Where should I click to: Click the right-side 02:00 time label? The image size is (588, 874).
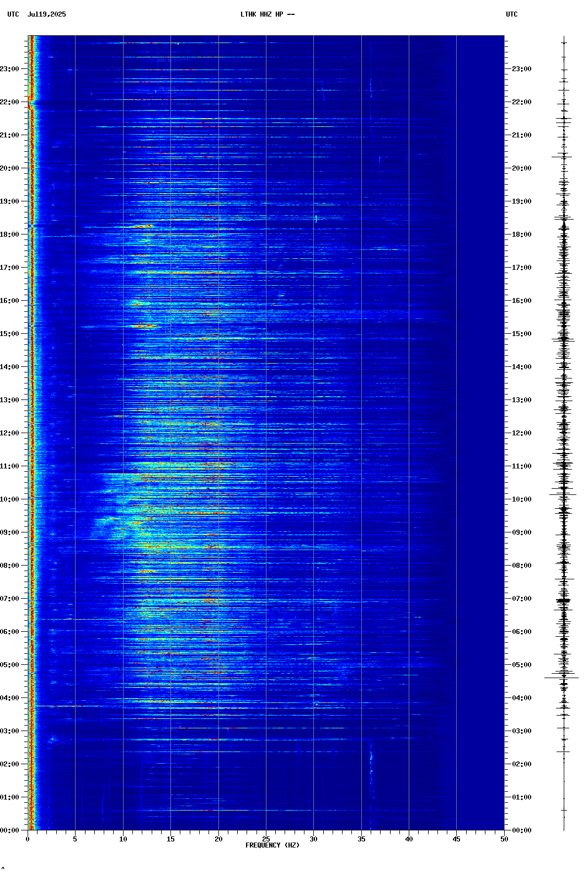click(522, 764)
